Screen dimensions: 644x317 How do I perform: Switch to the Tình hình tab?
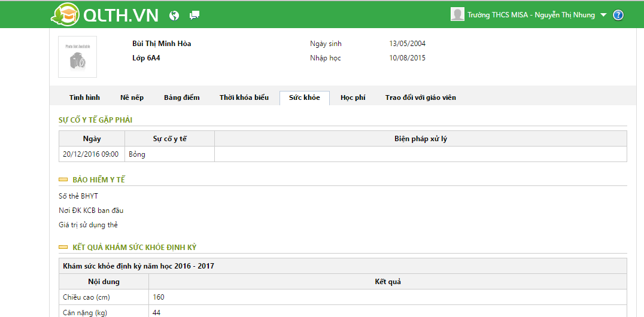(84, 97)
